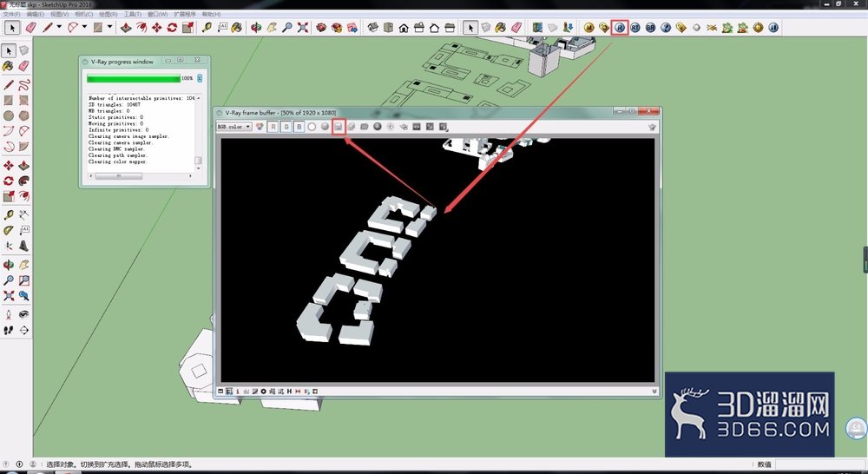Pick the Line pencil tool in top toolbar

click(48, 27)
